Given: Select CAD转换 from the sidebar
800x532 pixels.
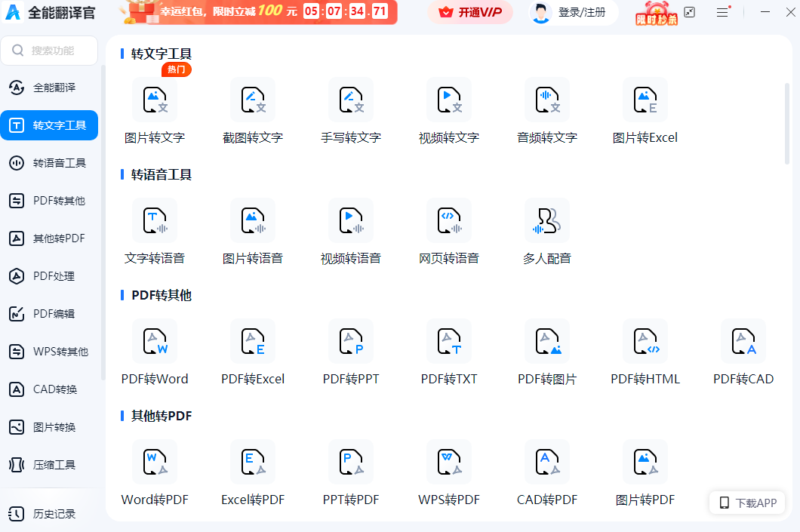Looking at the screenshot, I should 50,389.
